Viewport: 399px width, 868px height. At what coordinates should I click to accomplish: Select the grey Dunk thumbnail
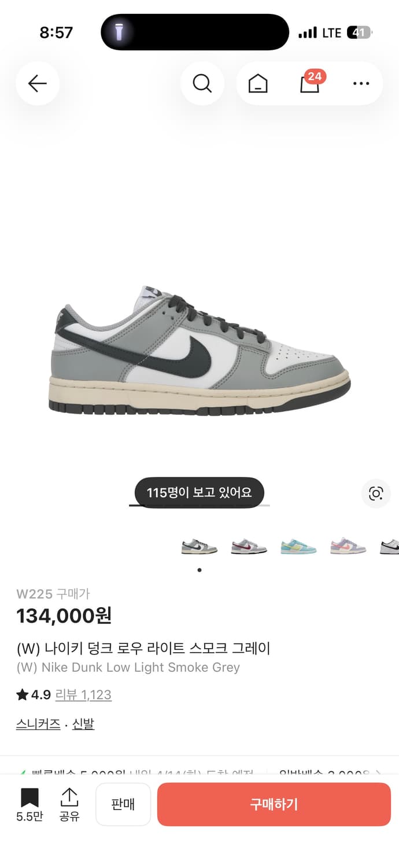tap(199, 546)
